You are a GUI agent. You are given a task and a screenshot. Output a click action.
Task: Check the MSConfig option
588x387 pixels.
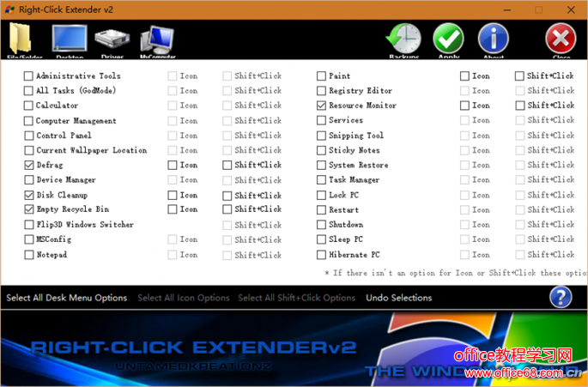click(29, 239)
